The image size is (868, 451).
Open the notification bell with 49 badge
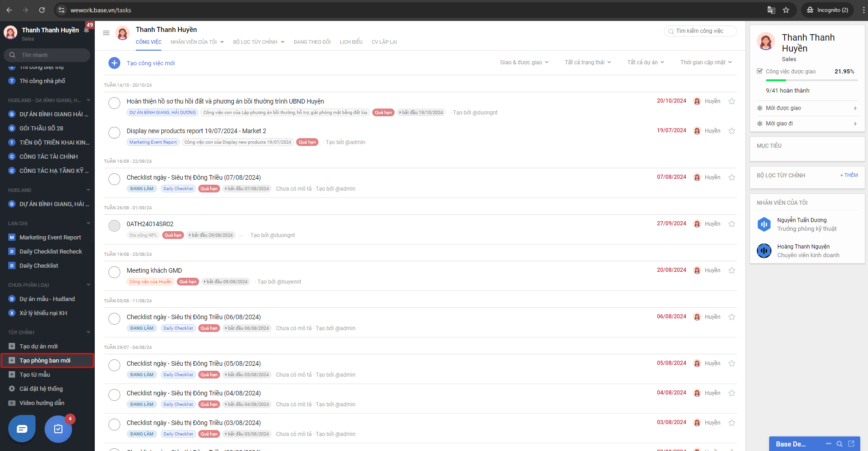[87, 30]
